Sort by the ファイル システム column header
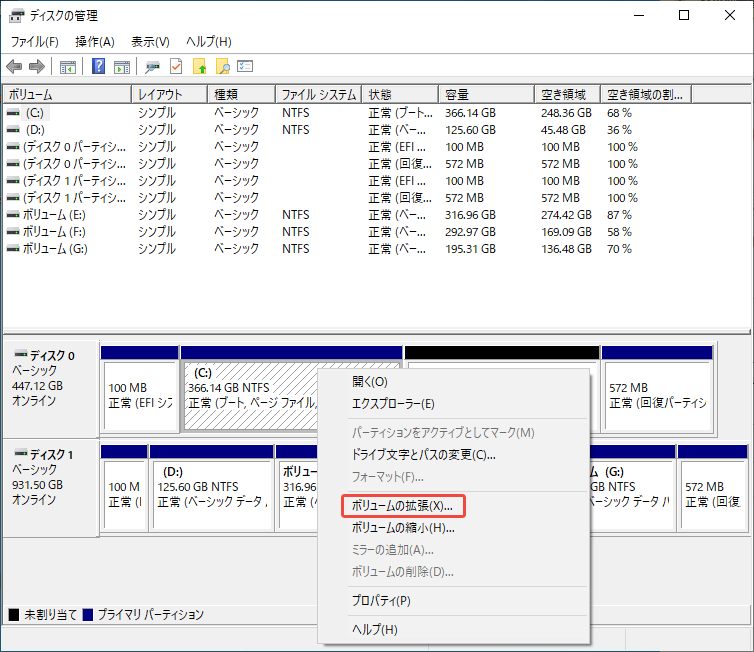 tap(318, 94)
